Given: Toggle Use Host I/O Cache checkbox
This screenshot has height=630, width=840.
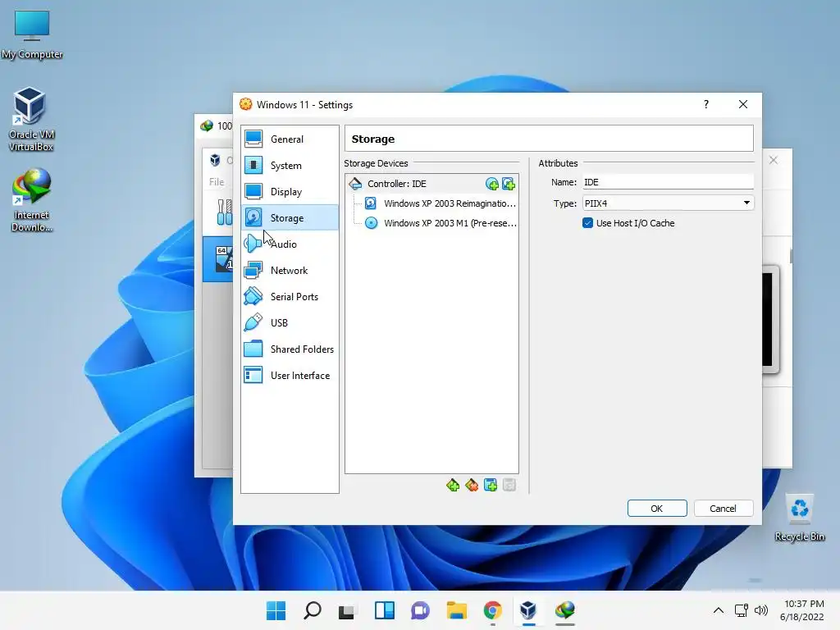Looking at the screenshot, I should point(587,223).
